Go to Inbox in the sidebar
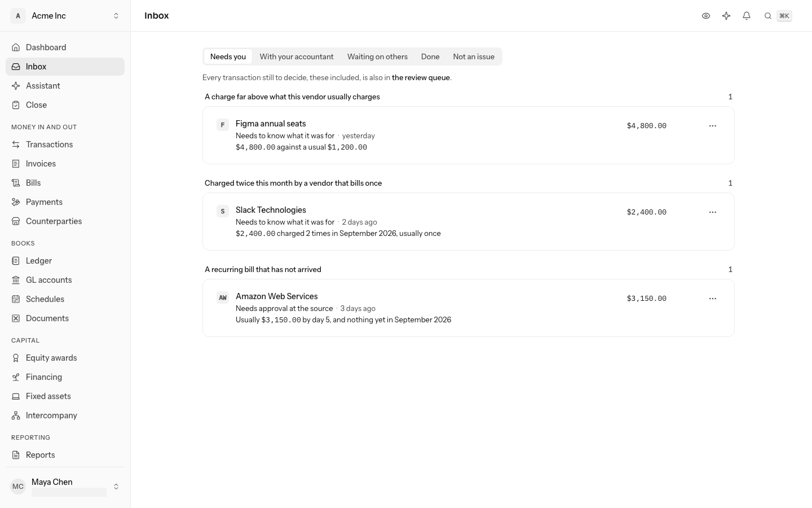812x508 pixels. 65,67
